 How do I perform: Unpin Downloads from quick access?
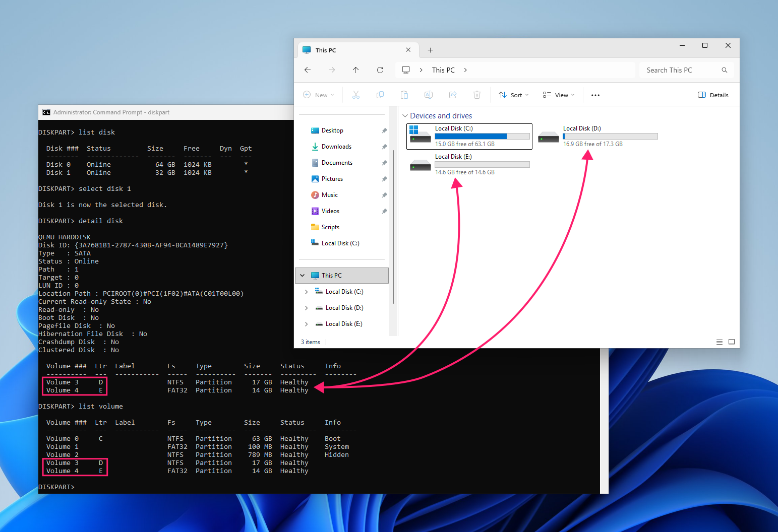point(384,147)
